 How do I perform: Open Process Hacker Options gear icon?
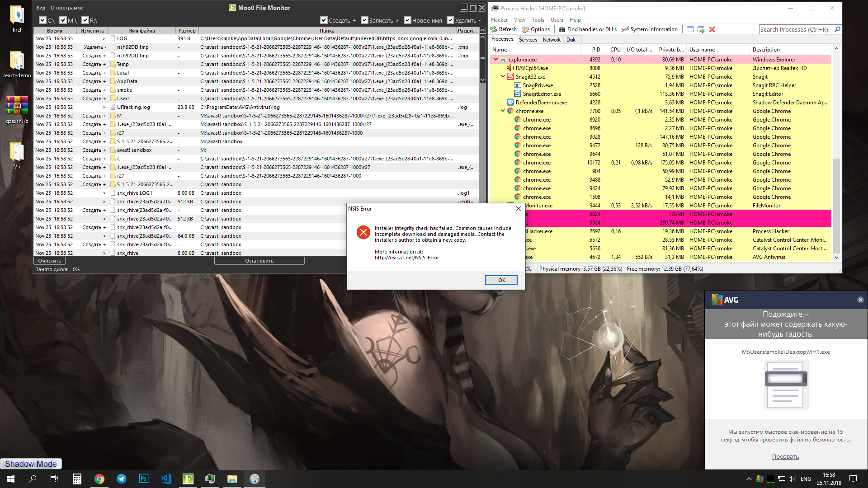pos(525,29)
